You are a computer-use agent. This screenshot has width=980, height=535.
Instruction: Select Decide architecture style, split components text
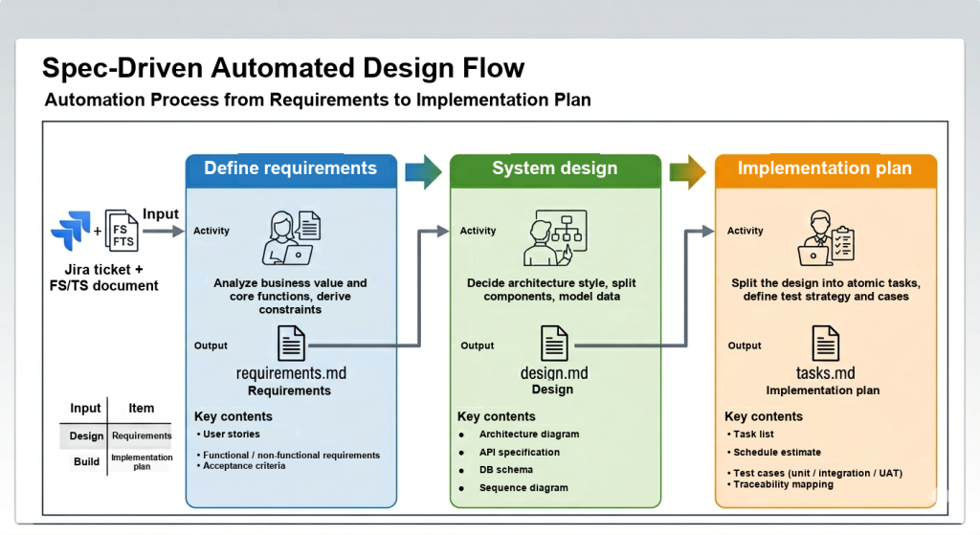(x=551, y=289)
